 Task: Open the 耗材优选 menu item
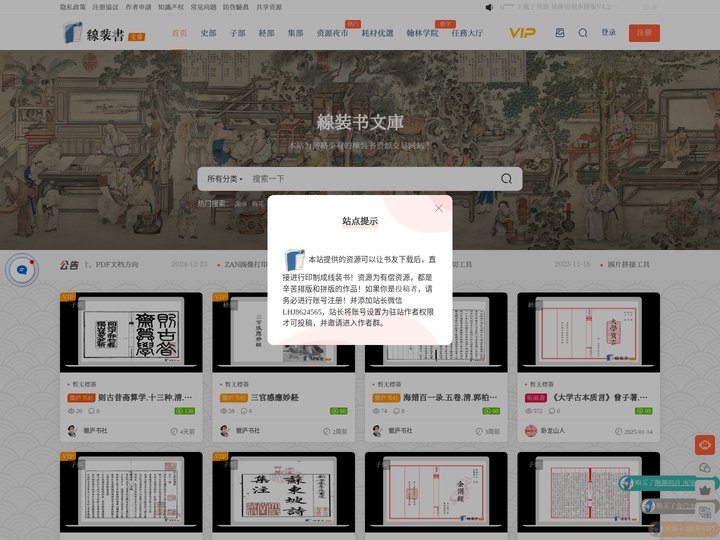pos(377,33)
